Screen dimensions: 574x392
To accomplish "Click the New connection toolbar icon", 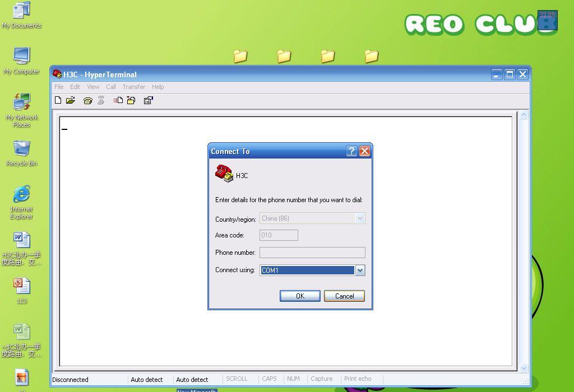I will click(58, 100).
